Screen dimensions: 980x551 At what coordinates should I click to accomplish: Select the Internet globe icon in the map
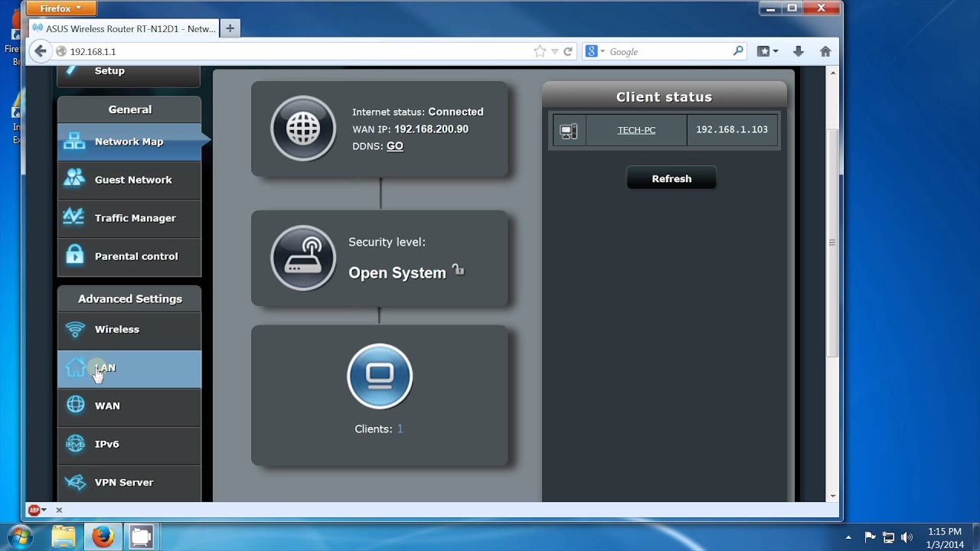303,128
